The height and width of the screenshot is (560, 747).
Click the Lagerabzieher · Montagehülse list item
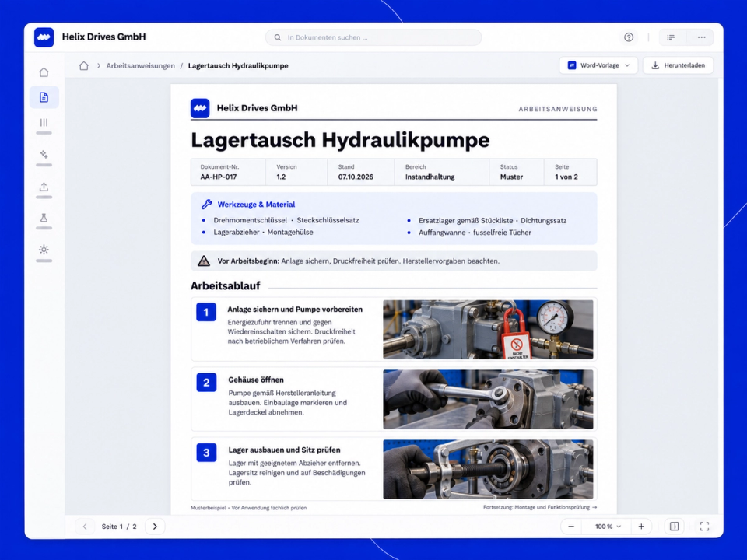(x=264, y=232)
